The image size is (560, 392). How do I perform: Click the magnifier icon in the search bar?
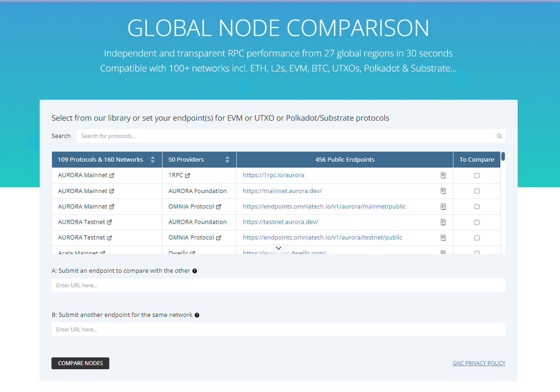point(499,136)
